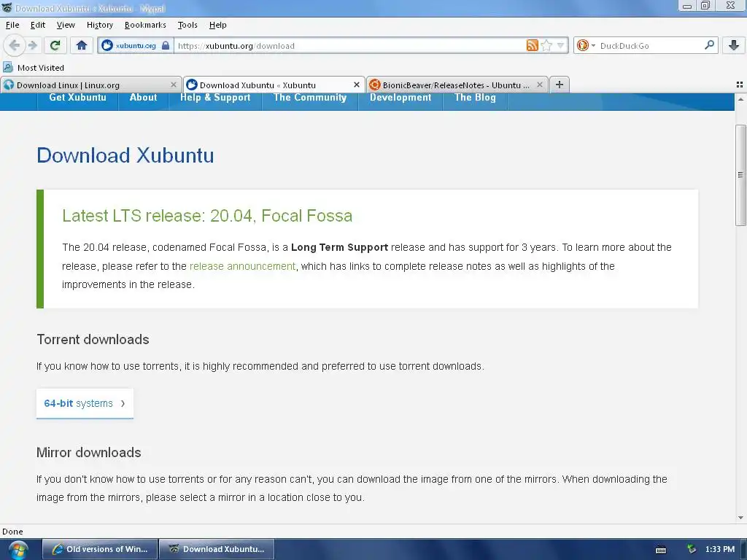Click the scrollbar up arrow
The image size is (747, 560).
[x=740, y=99]
